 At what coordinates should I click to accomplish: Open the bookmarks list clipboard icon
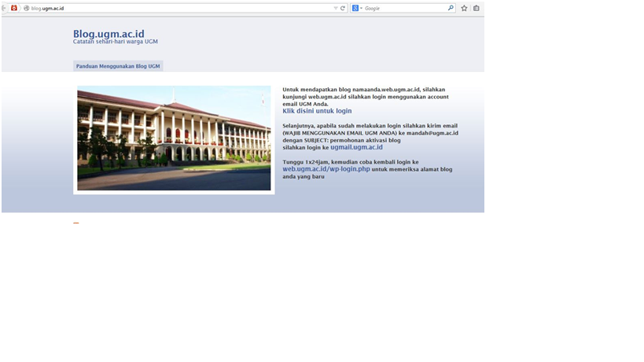(x=477, y=8)
